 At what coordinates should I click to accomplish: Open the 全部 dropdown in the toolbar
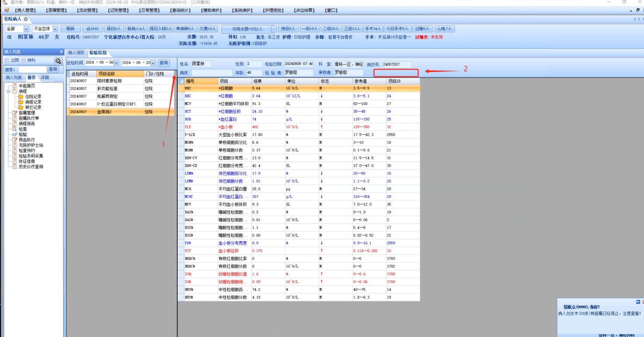coord(26,29)
